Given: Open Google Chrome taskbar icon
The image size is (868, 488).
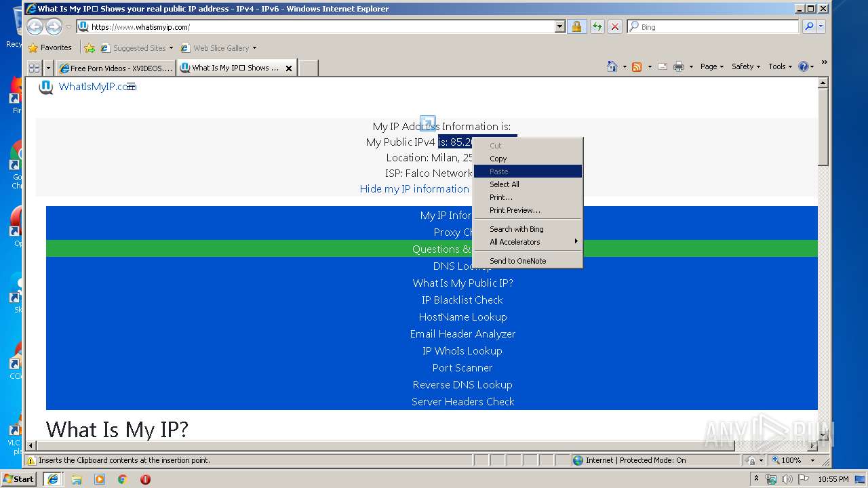Looking at the screenshot, I should pos(123,479).
